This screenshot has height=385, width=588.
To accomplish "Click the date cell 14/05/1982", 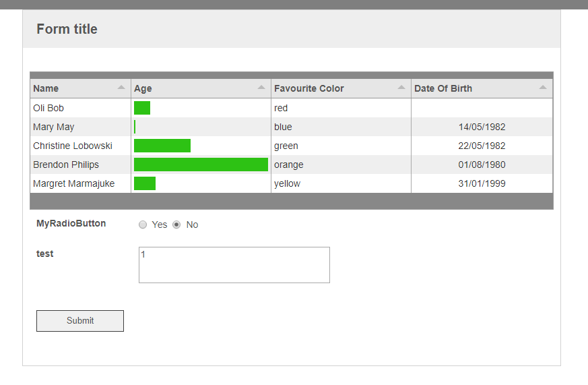I will (482, 127).
